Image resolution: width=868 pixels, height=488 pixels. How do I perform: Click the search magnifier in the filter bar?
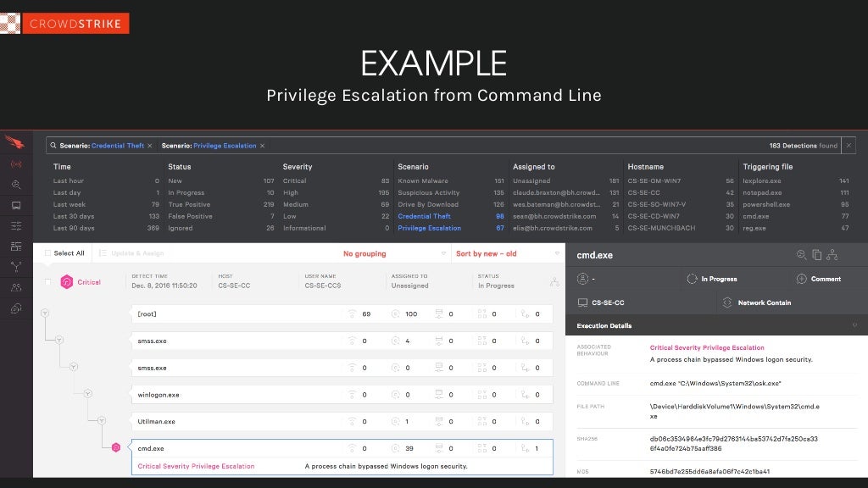pyautogui.click(x=53, y=146)
